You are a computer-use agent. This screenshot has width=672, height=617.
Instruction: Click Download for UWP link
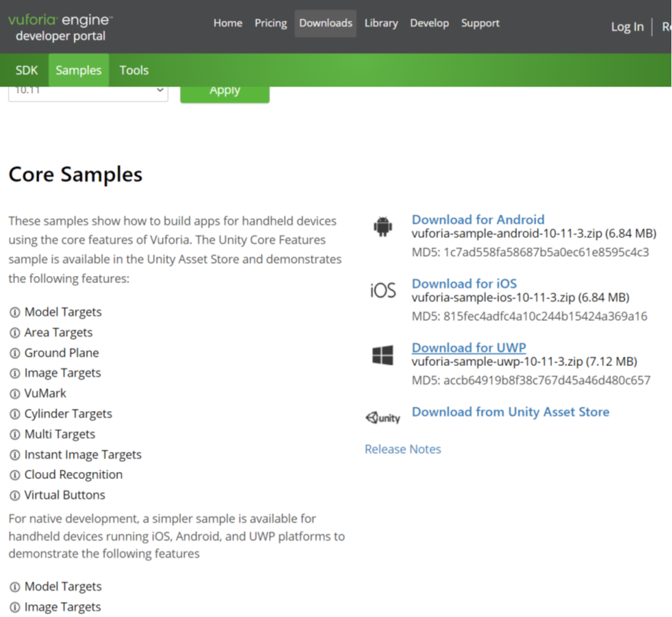coord(469,347)
